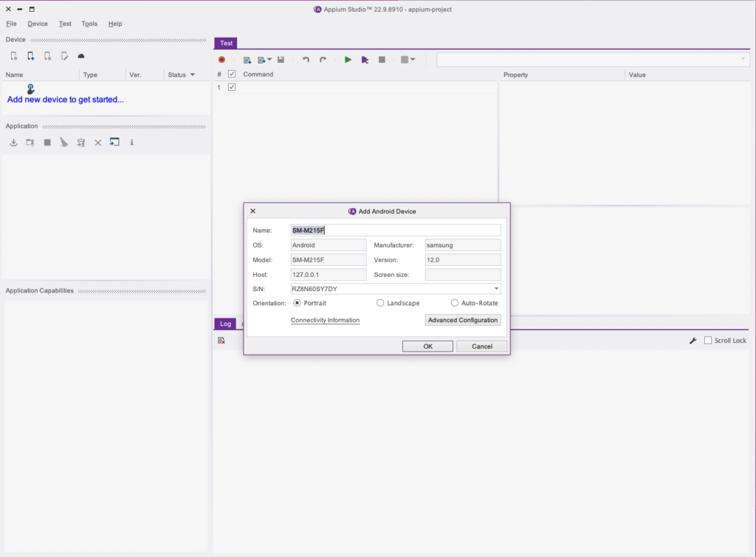Click the second icon in Application toolbar
Viewport: 756px width, 557px height.
(x=30, y=143)
